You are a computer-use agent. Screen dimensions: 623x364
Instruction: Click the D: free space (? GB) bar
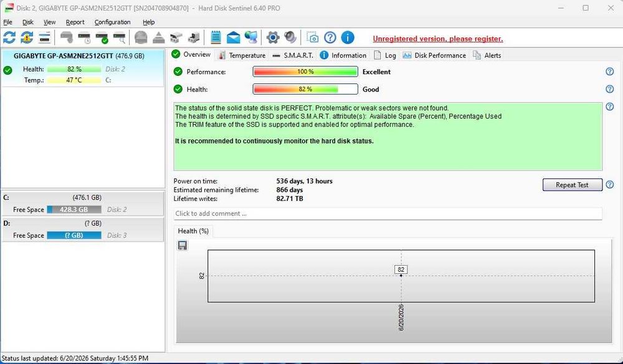tap(74, 235)
